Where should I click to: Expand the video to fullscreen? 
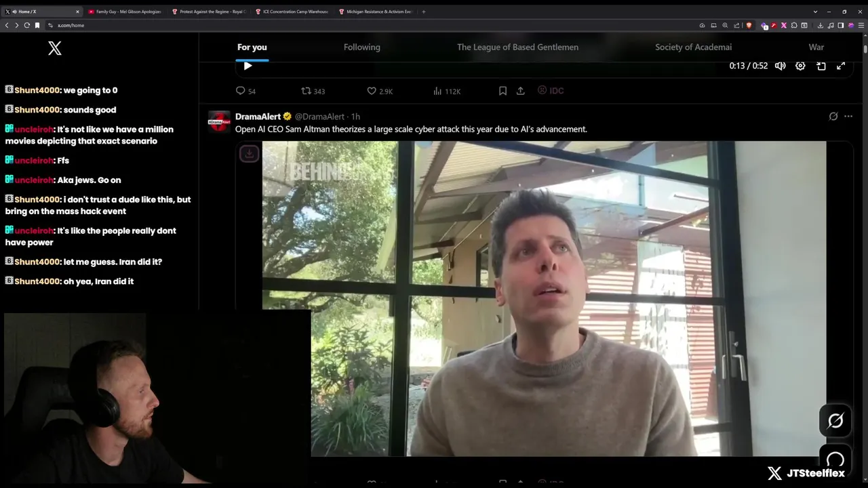[x=841, y=66]
